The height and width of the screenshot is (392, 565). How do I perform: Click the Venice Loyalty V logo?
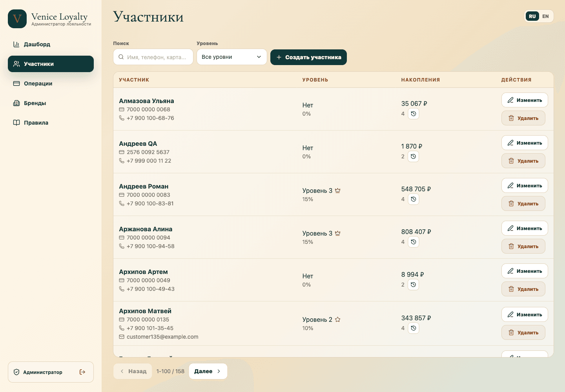click(x=17, y=19)
